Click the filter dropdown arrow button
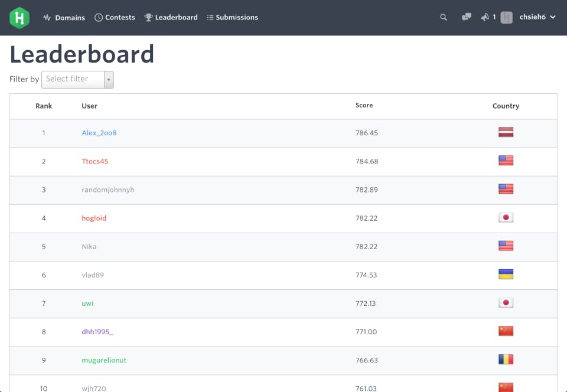567x392 pixels. coord(109,79)
